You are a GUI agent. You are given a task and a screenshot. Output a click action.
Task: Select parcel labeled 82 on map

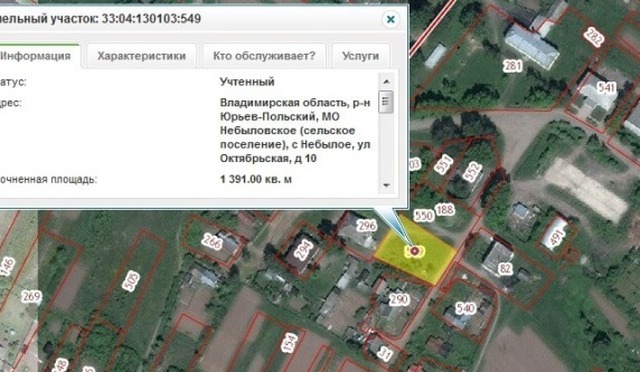pyautogui.click(x=505, y=268)
